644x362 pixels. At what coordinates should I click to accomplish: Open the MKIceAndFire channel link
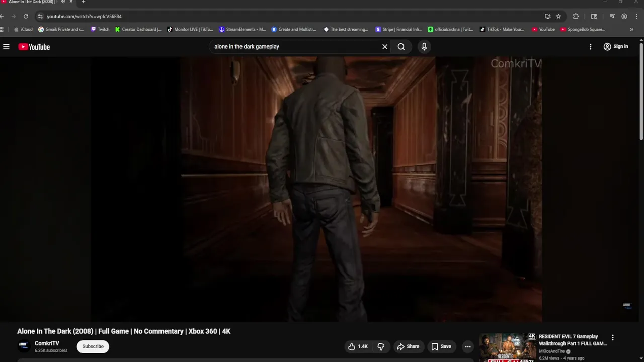[x=552, y=351]
